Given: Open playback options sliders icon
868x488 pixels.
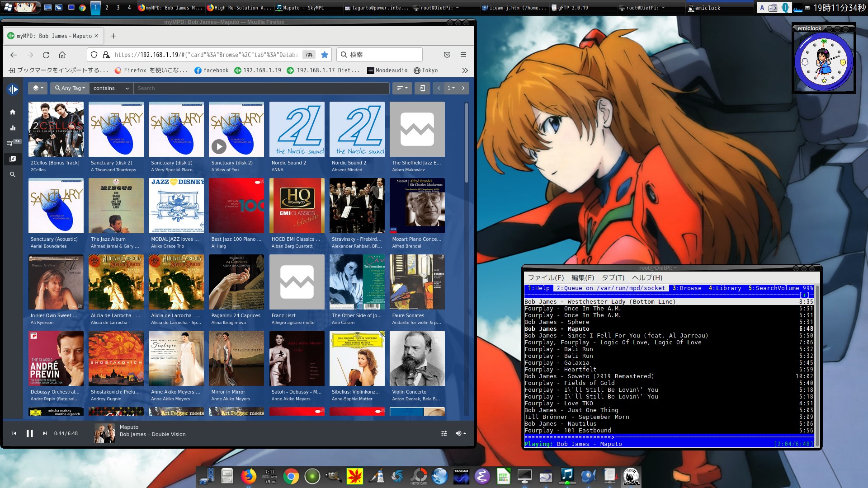Looking at the screenshot, I should tap(444, 433).
